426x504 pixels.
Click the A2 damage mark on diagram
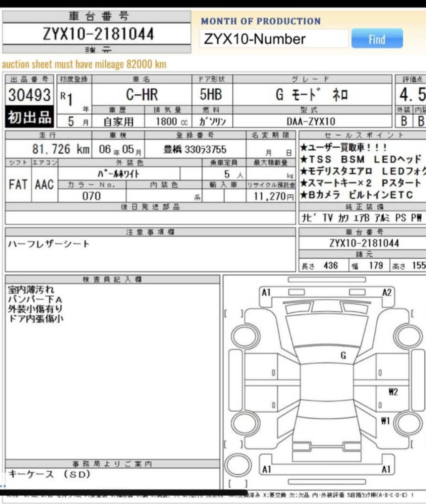click(387, 292)
